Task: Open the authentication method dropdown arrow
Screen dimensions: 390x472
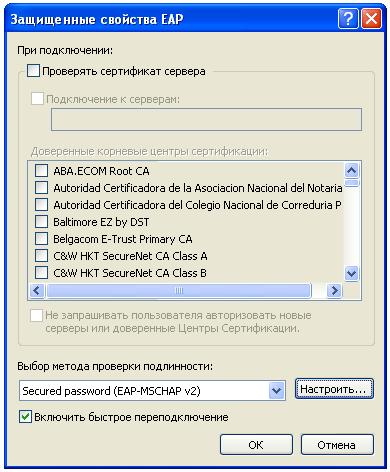Action: coord(276,390)
